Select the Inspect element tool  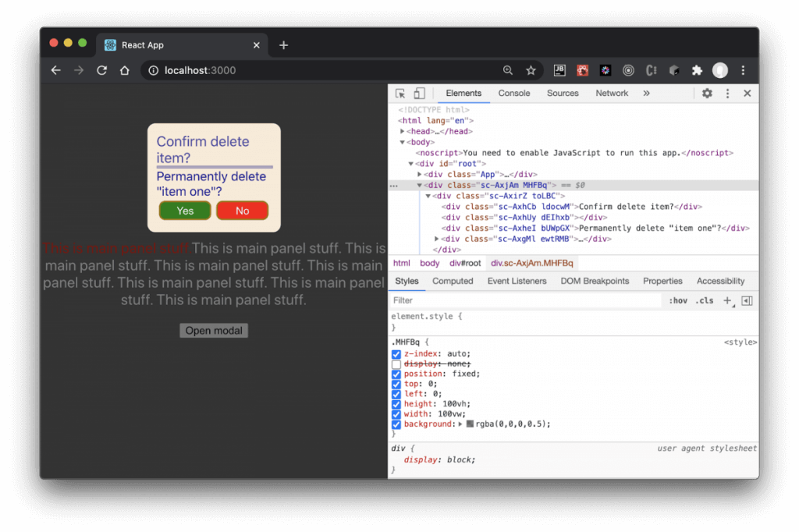(x=400, y=93)
